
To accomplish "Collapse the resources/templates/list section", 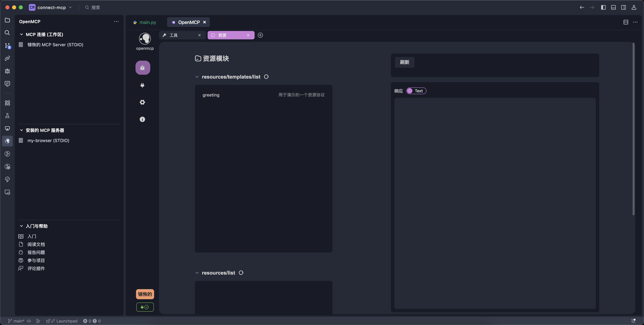I will [197, 77].
